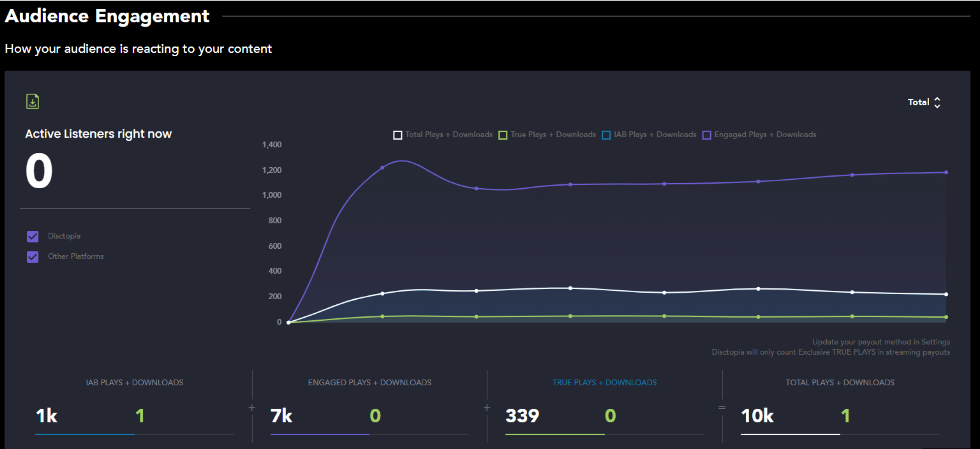
Task: Toggle Total Plays + Downloads legend box
Action: coord(398,135)
